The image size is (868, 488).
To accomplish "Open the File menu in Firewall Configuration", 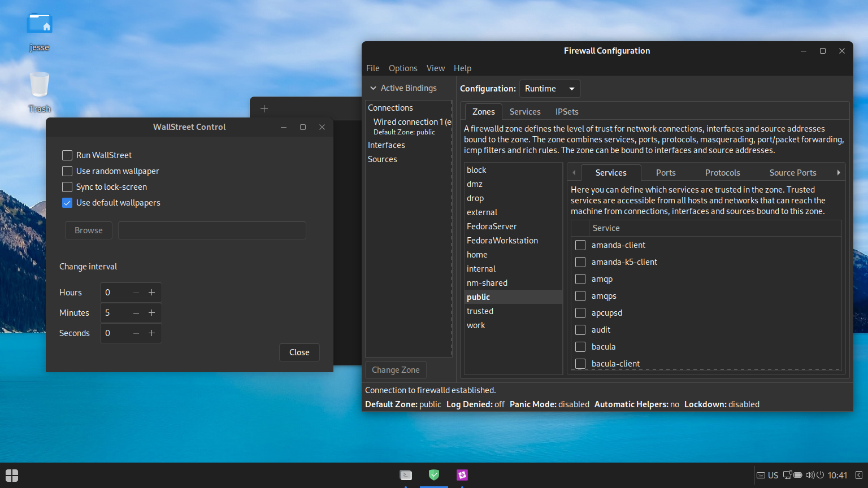I will [x=373, y=68].
